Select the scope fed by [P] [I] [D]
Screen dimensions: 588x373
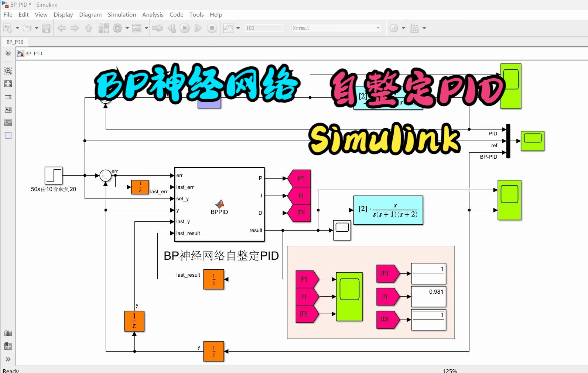[x=349, y=296]
